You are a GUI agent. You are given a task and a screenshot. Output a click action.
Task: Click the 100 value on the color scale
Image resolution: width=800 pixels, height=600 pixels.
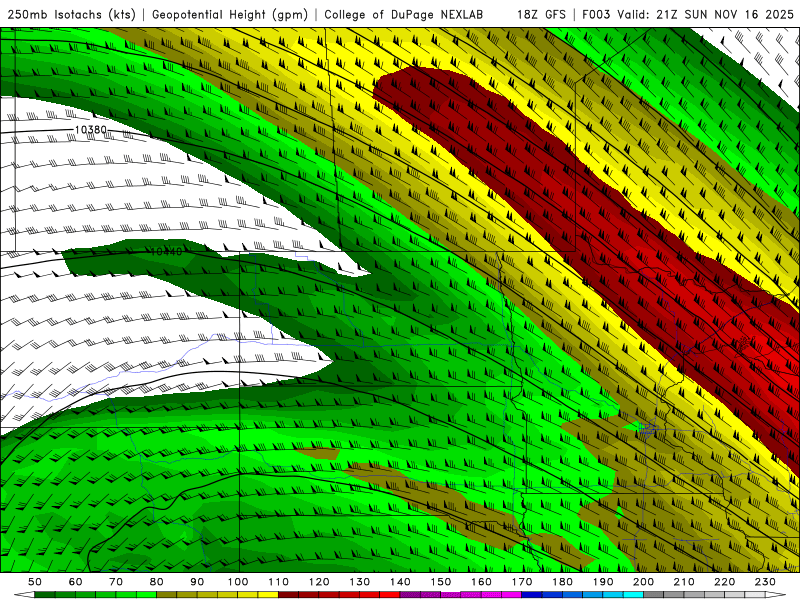coord(238,582)
